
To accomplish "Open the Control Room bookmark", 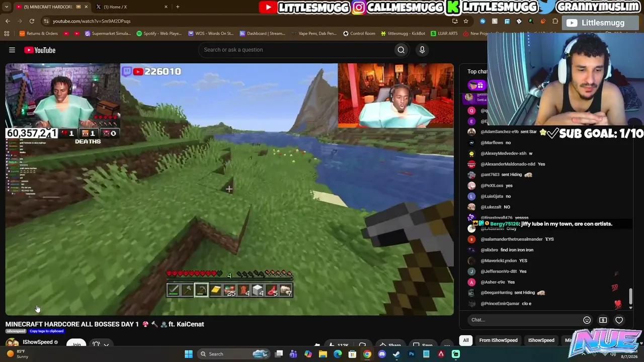I will click(359, 34).
